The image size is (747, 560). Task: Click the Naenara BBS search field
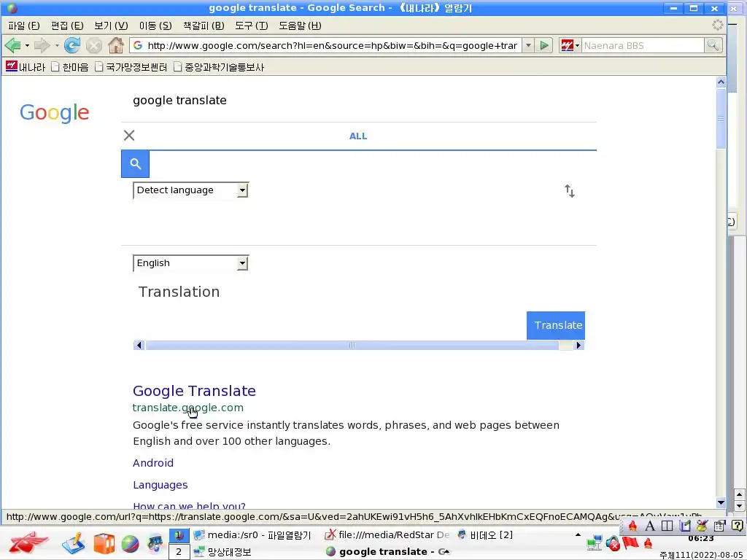point(643,46)
